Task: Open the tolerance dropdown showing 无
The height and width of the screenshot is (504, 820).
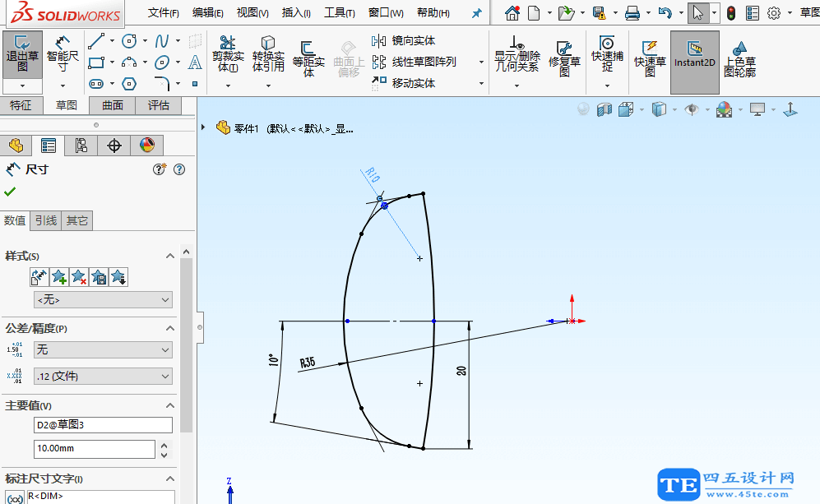Action: tap(103, 349)
